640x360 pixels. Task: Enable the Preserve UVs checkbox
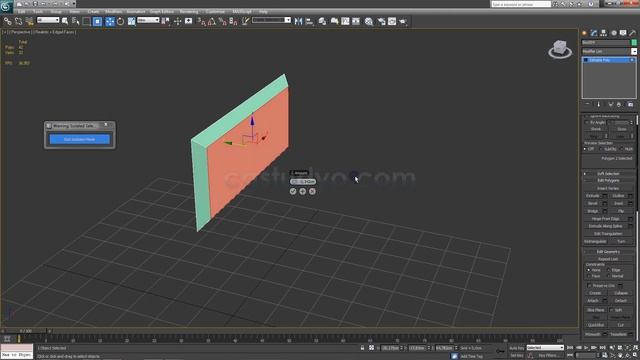click(x=589, y=286)
